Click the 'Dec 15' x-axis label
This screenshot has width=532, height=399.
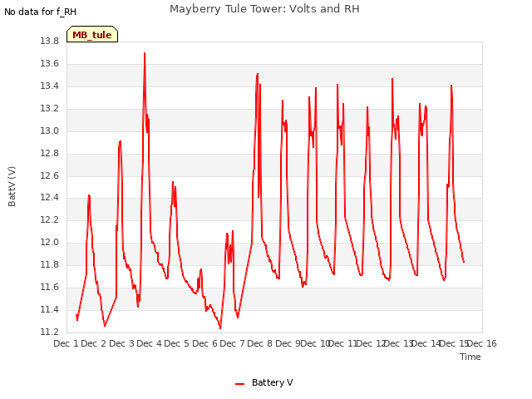[455, 343]
